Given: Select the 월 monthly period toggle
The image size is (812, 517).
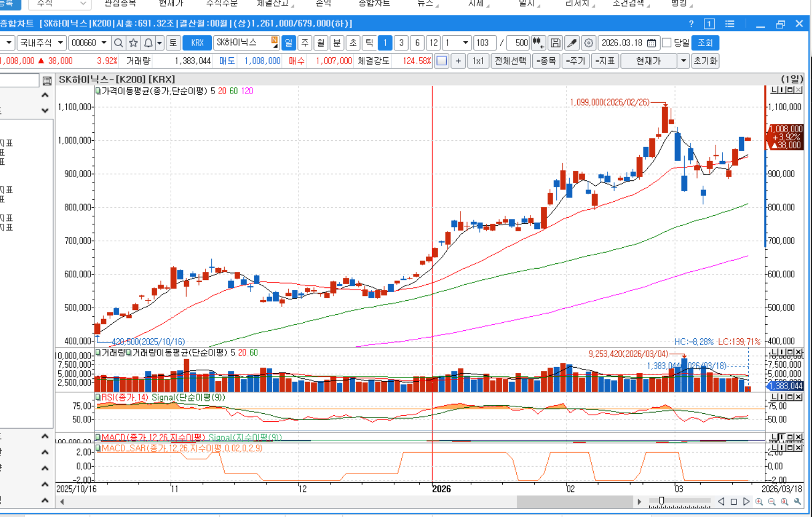Looking at the screenshot, I should (321, 43).
